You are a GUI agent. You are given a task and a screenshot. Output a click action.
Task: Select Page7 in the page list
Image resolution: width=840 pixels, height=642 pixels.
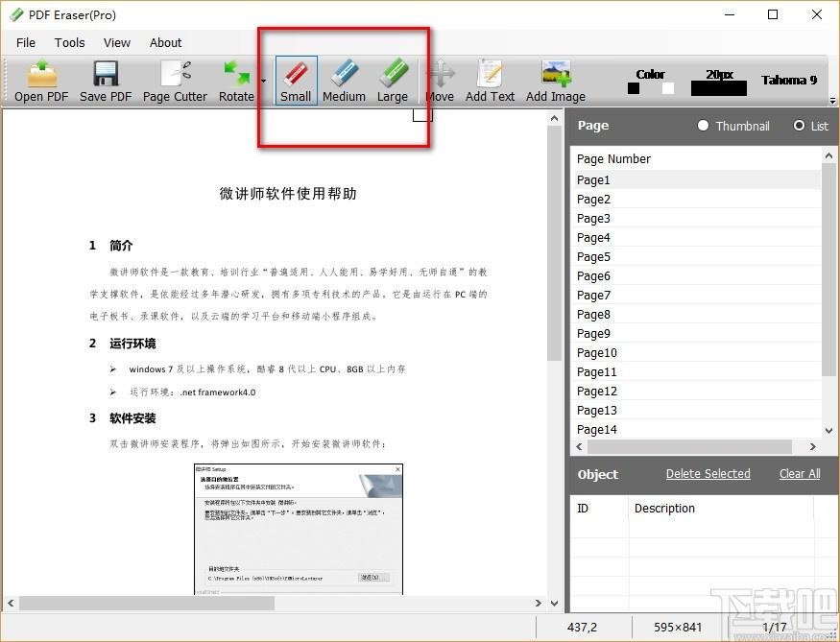[x=698, y=295]
